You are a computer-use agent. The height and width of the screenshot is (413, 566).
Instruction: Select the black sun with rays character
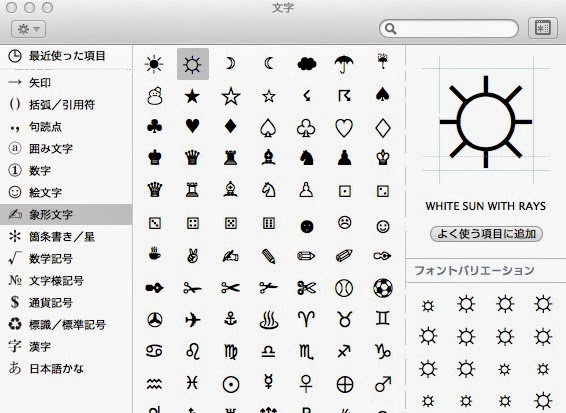tap(154, 64)
